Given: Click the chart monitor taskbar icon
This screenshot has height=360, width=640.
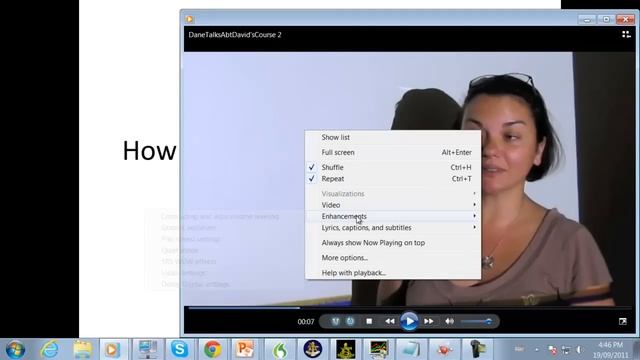Looking at the screenshot, I should pos(378,349).
